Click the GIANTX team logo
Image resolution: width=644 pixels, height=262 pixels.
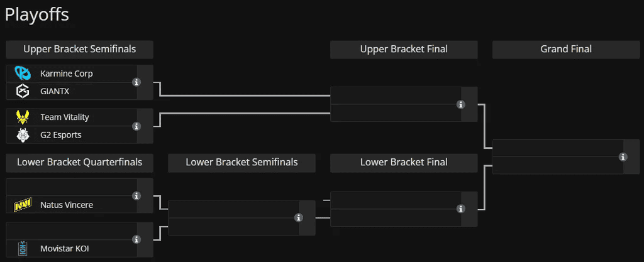22,91
